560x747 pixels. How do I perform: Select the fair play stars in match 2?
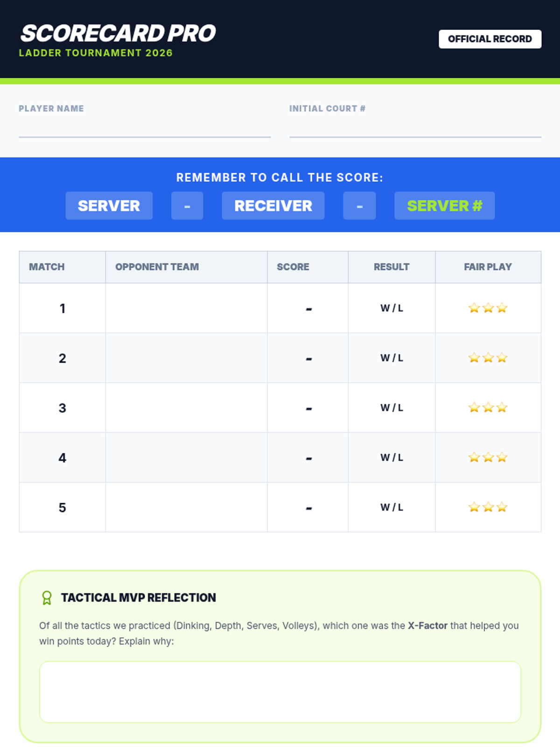[x=488, y=358]
